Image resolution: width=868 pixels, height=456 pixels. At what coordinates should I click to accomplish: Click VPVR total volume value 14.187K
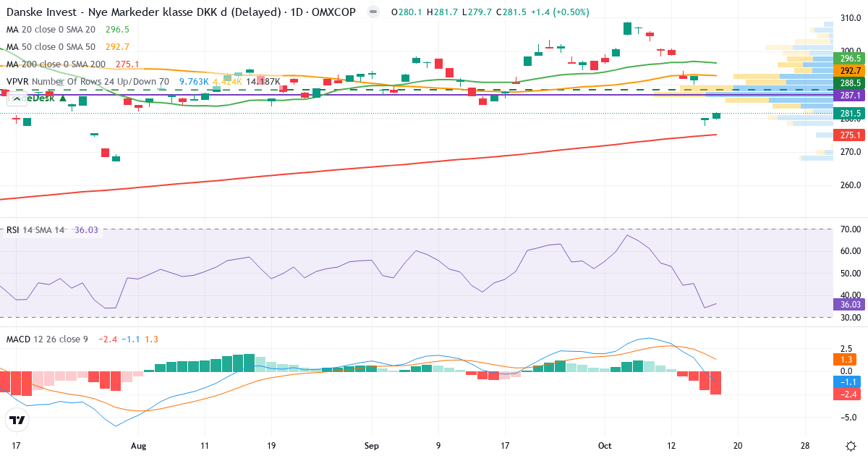point(263,82)
